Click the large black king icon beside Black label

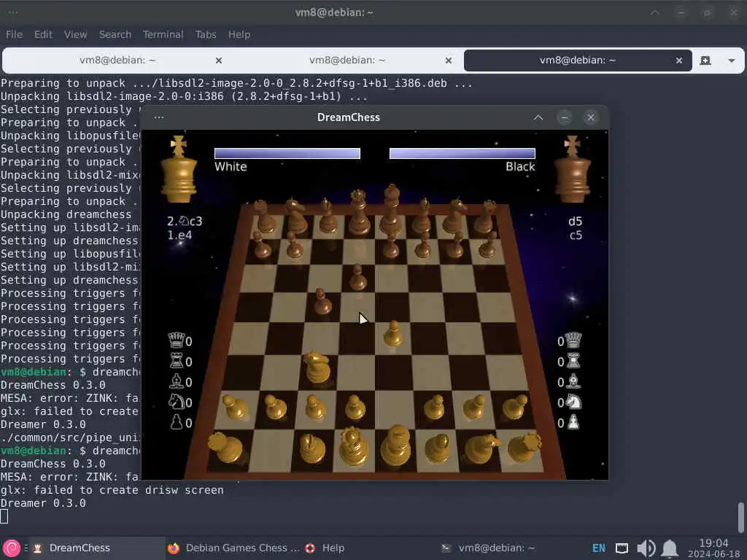click(572, 169)
